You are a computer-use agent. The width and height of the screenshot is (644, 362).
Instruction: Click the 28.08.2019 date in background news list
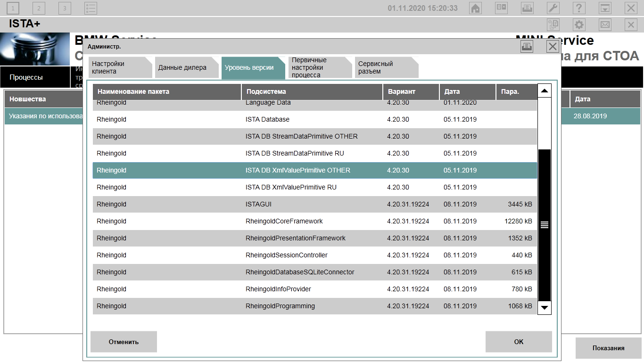tap(590, 116)
